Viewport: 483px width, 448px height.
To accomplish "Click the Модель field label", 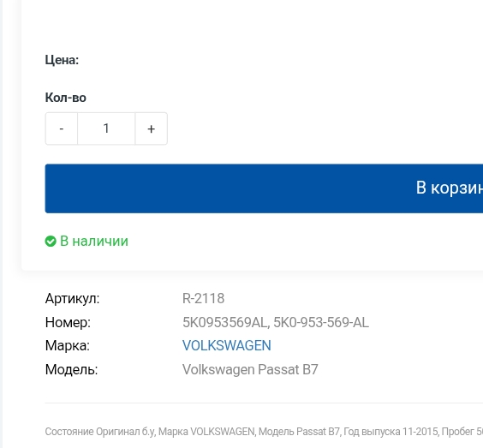I will (x=71, y=369).
